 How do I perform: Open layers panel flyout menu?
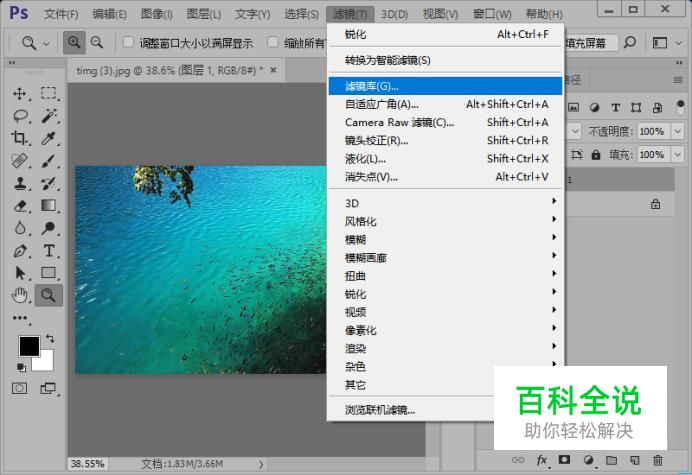[x=678, y=80]
